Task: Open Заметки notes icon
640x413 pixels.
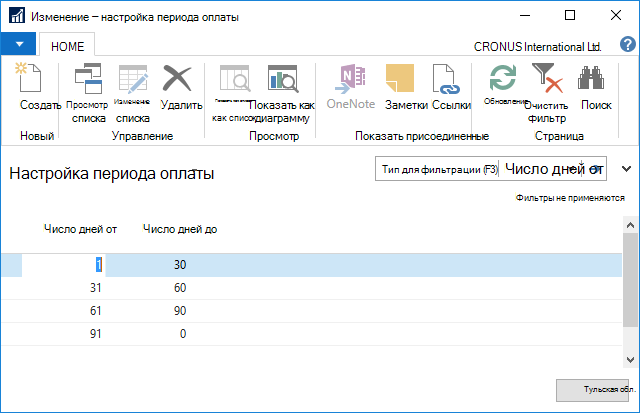Action: coord(400,78)
